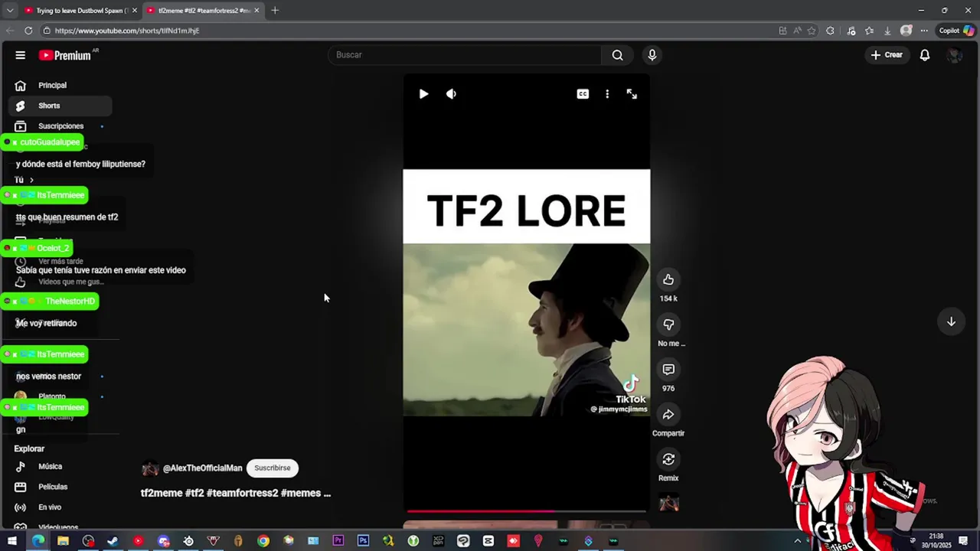980x551 pixels.
Task: Show hidden system tray icons
Action: tap(798, 541)
